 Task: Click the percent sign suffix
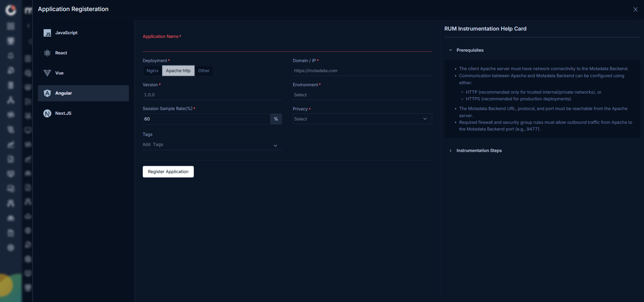coord(276,119)
